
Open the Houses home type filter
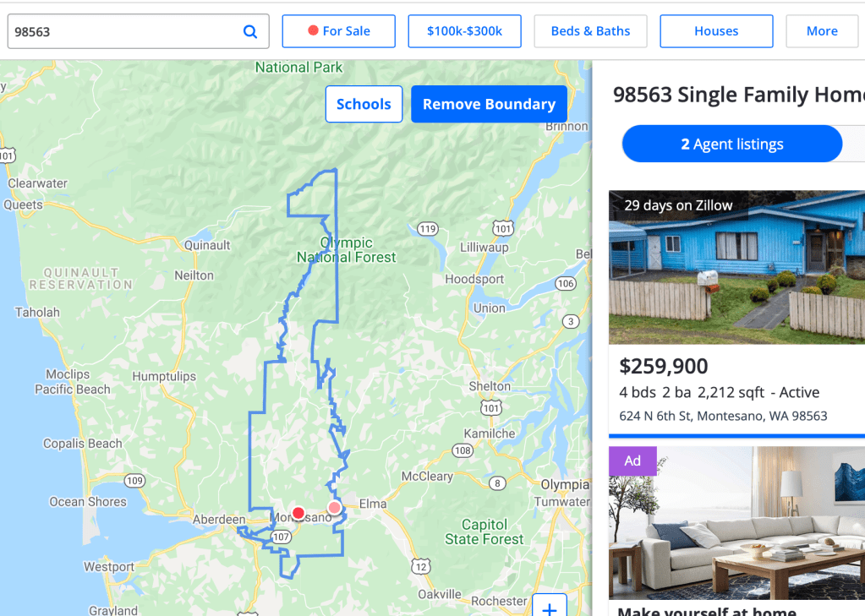[x=716, y=31]
